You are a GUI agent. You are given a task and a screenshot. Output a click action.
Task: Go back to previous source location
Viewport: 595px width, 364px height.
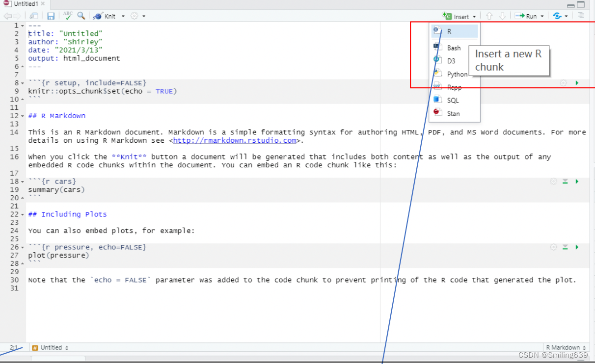pyautogui.click(x=8, y=16)
